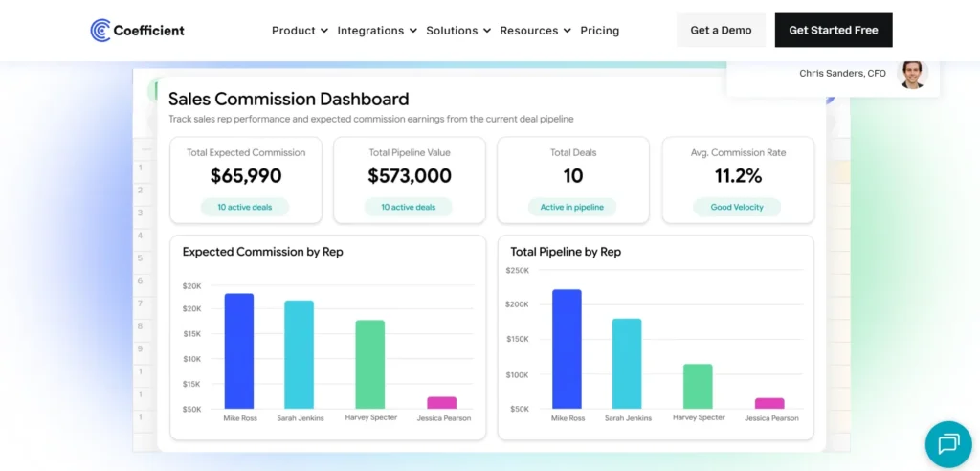Expand the Integrations menu chevron
This screenshot has height=471, width=980.
click(x=412, y=31)
